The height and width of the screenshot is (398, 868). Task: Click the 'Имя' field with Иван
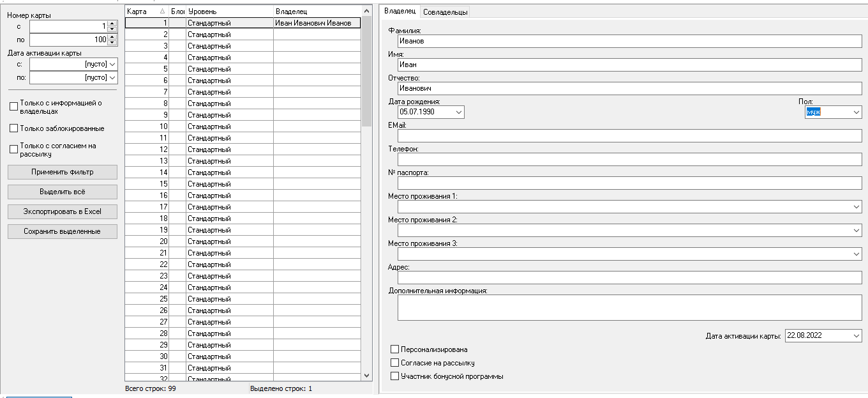click(x=629, y=65)
